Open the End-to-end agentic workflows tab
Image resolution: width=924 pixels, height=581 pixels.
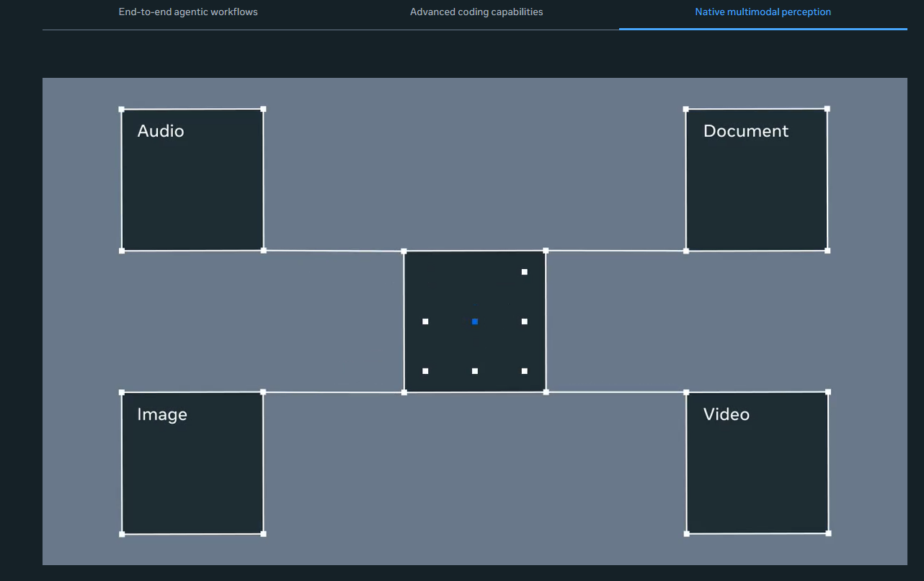pos(188,12)
